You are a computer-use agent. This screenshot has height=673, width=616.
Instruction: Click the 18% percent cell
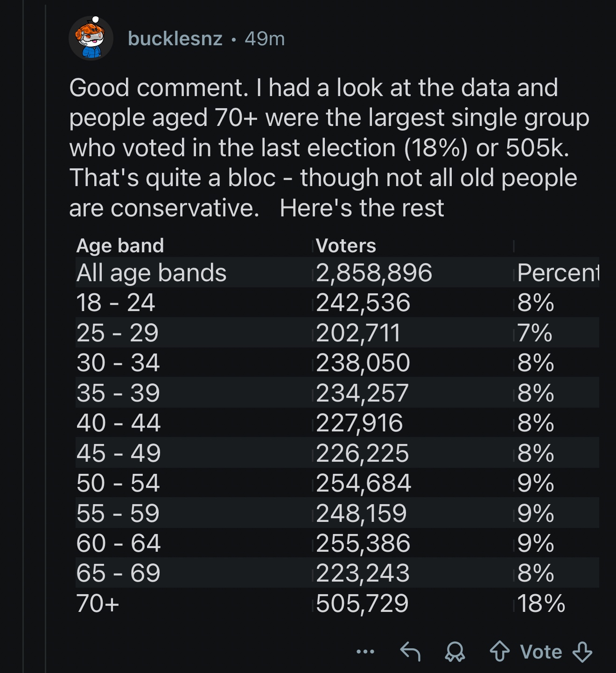[x=541, y=603]
